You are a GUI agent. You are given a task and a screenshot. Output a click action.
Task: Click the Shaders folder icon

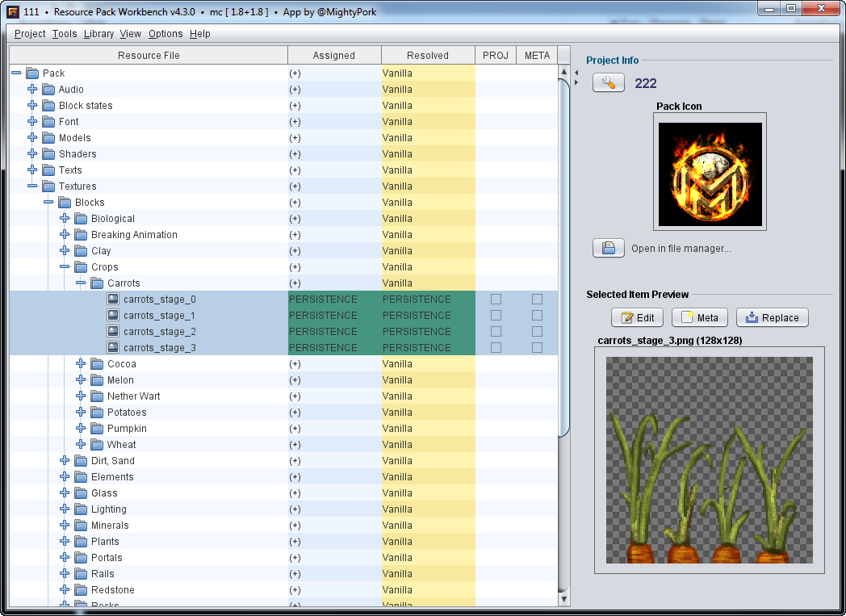[48, 154]
